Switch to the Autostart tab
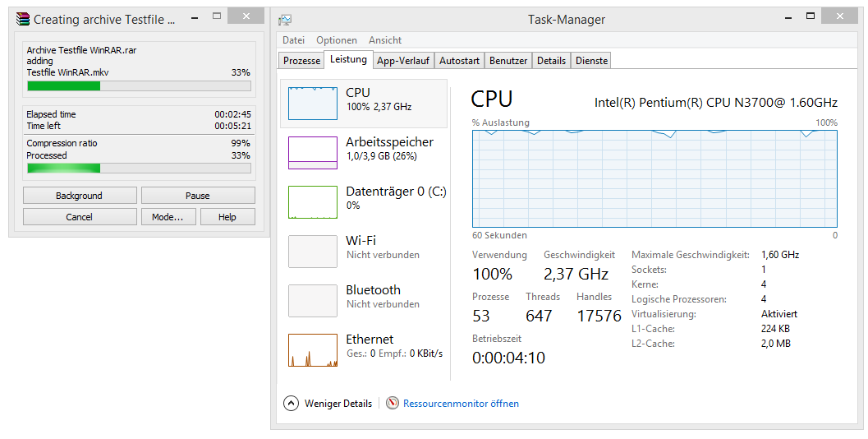 (460, 60)
